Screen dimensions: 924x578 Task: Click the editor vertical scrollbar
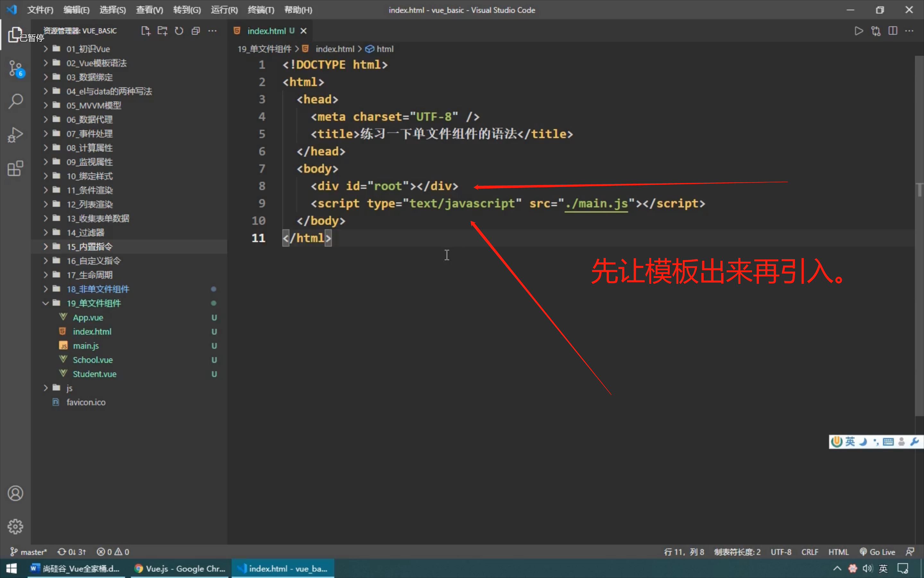(x=919, y=236)
